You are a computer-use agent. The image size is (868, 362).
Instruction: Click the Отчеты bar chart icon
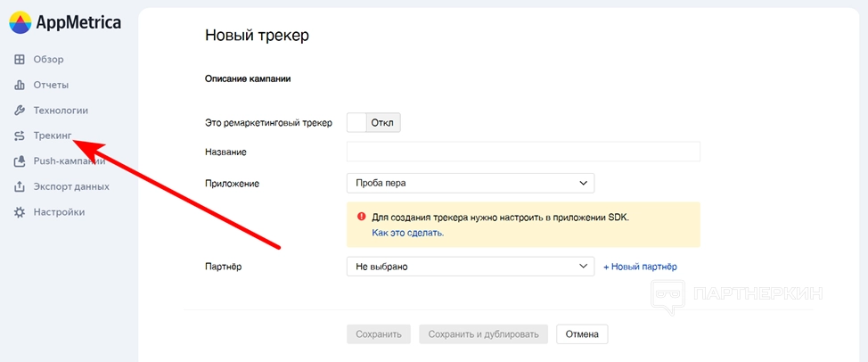click(x=20, y=85)
